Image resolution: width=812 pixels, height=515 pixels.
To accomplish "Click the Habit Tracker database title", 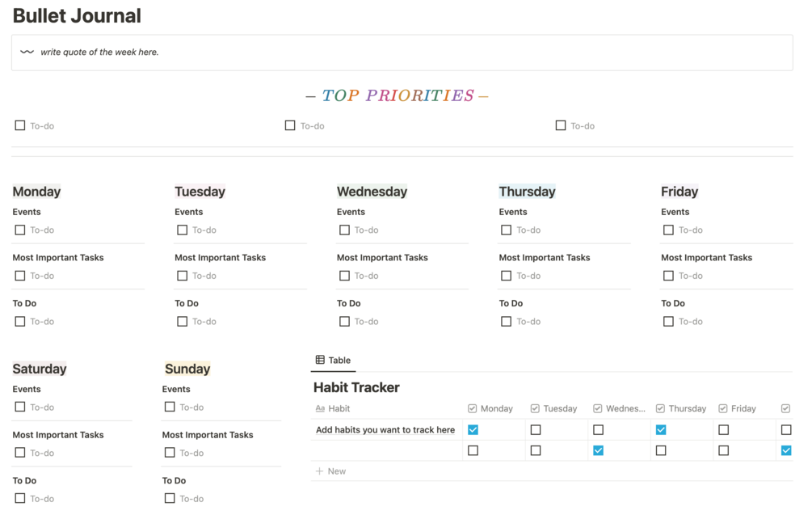I will pos(356,387).
